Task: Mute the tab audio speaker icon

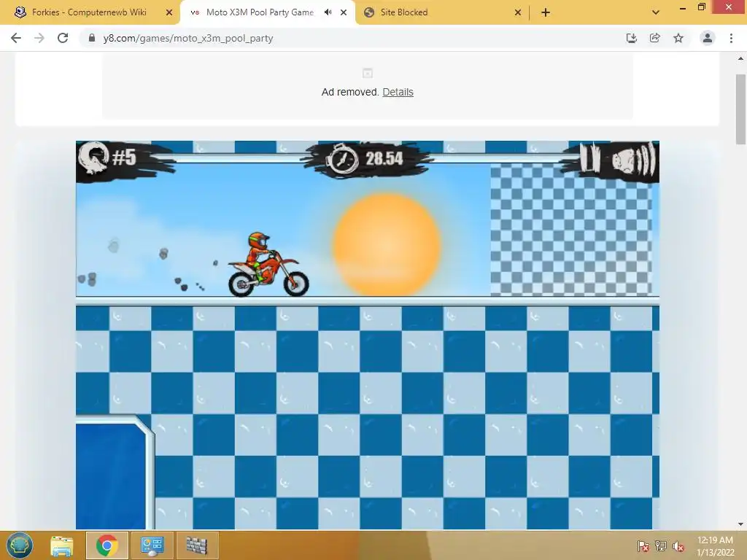Action: tap(328, 12)
